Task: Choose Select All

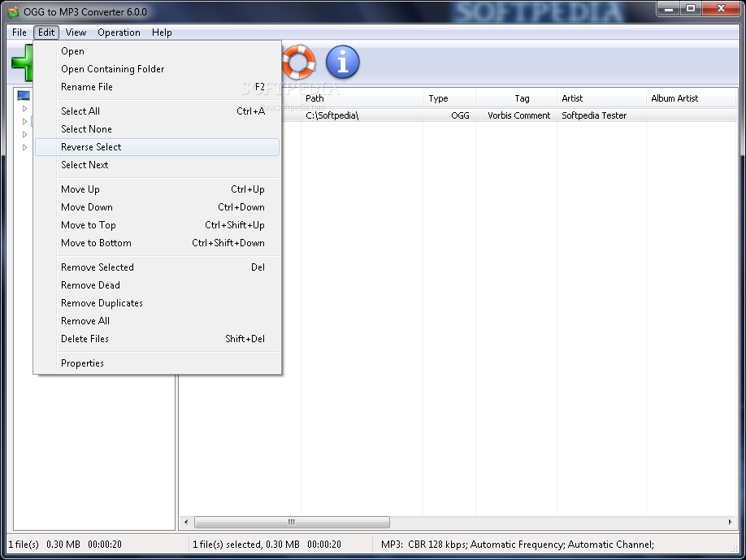Action: (157, 111)
